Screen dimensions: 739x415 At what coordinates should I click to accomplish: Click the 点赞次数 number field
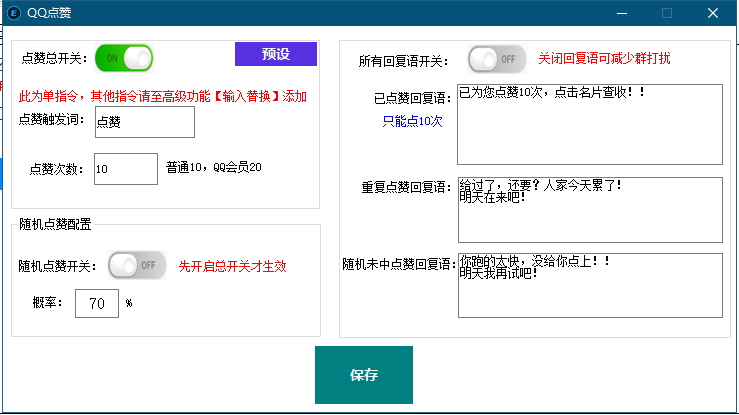click(125, 169)
